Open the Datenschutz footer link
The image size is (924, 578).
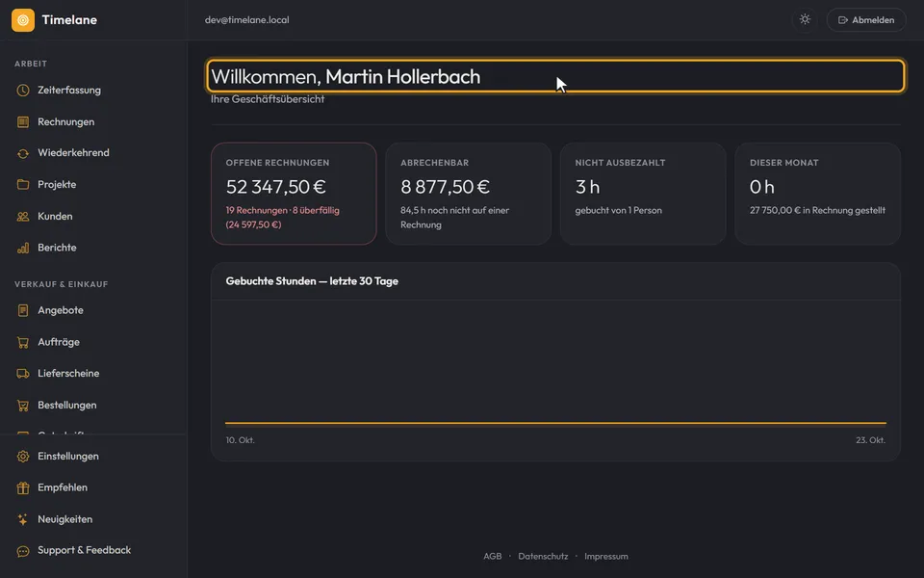pos(543,556)
